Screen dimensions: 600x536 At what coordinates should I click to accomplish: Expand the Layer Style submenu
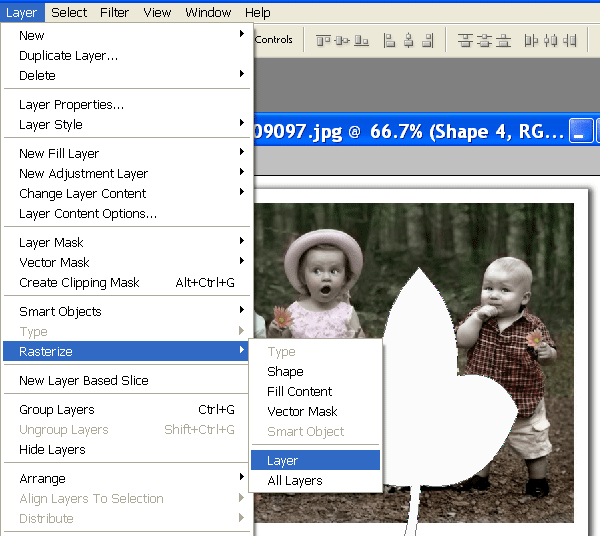click(x=126, y=124)
